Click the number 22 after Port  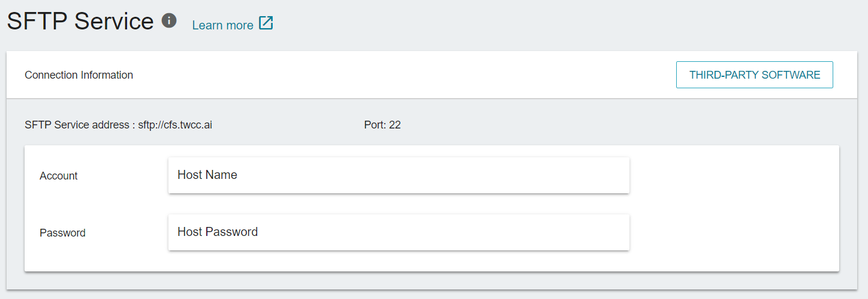click(x=395, y=125)
